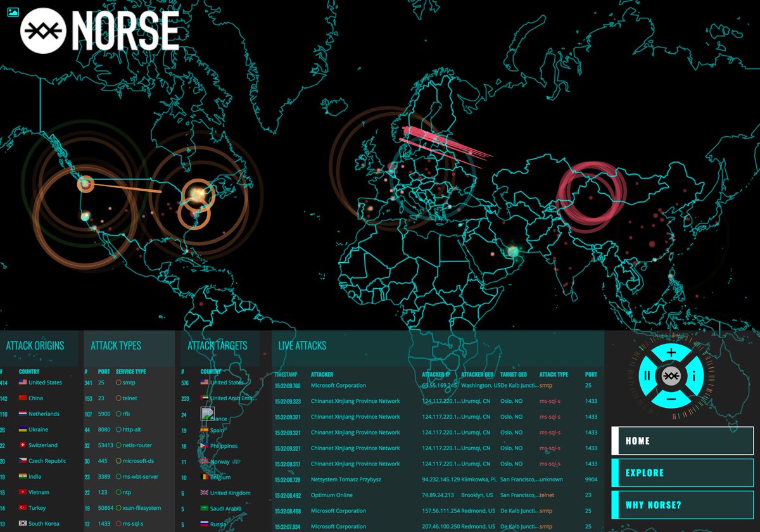
Task: Click the ATTACKER IP column header
Action: click(x=436, y=374)
